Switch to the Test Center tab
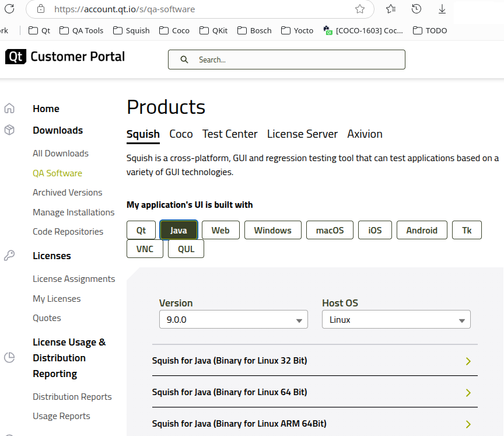 point(230,134)
